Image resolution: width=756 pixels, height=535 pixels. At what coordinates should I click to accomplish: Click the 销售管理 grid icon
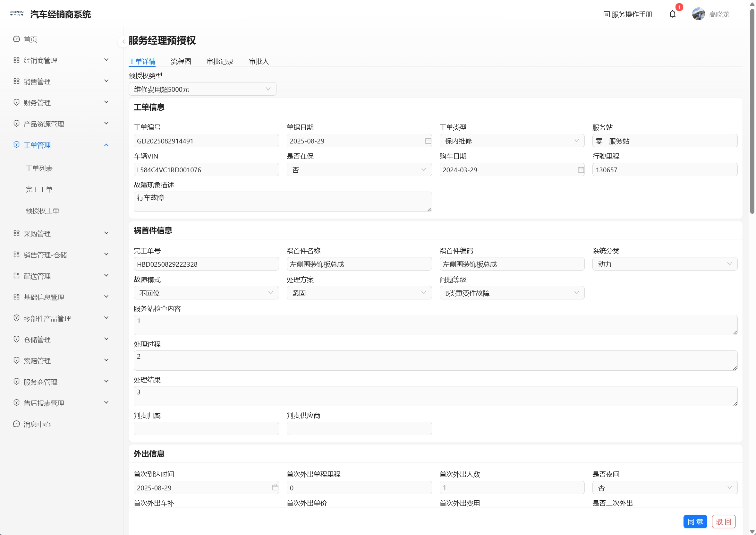(x=16, y=81)
